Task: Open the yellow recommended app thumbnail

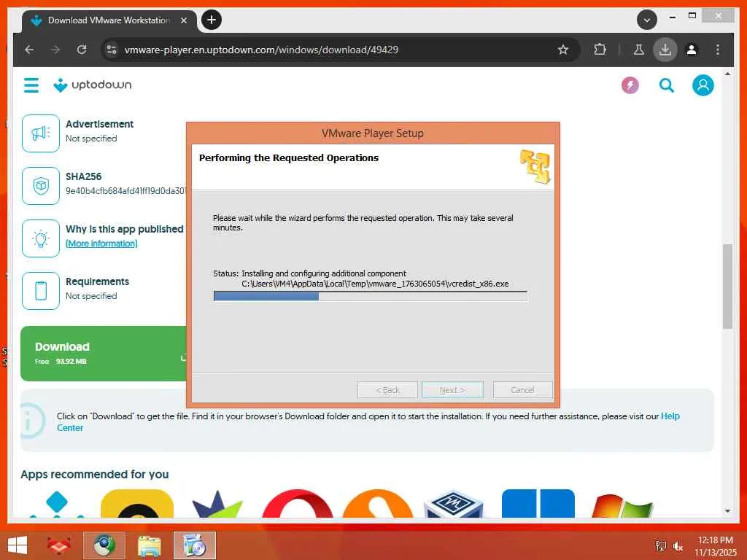Action: (137, 504)
